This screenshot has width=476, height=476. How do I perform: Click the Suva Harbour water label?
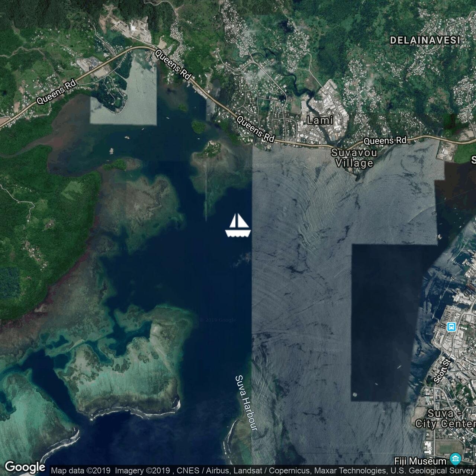(246, 403)
